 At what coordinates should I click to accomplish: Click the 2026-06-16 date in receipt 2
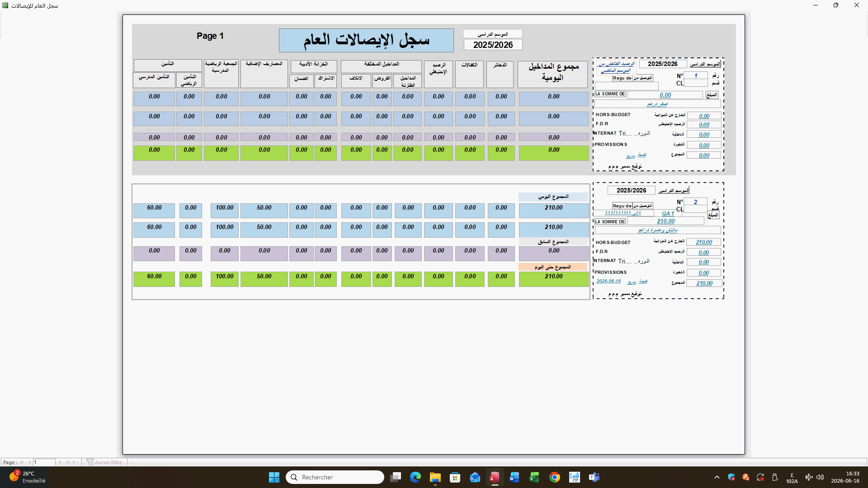point(609,281)
